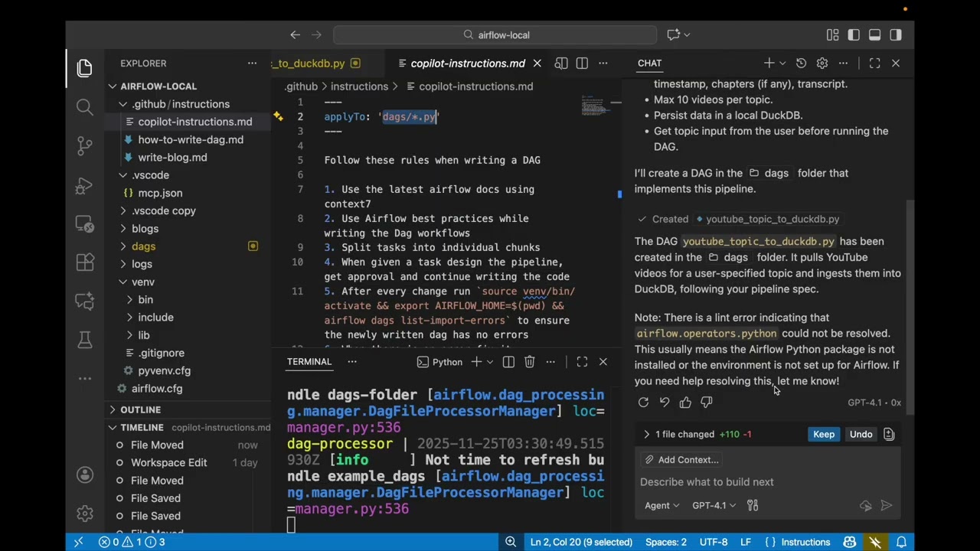Open the Manage gear in activity bar
This screenshot has height=551, width=980.
(85, 513)
